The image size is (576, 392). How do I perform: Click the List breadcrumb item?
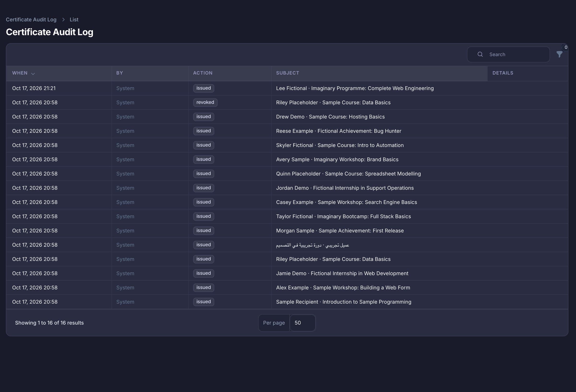tap(74, 20)
